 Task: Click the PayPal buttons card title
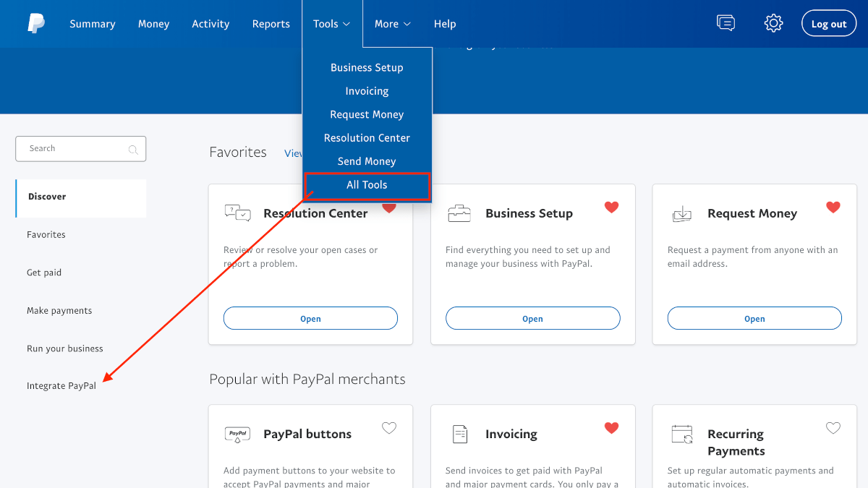pos(307,435)
